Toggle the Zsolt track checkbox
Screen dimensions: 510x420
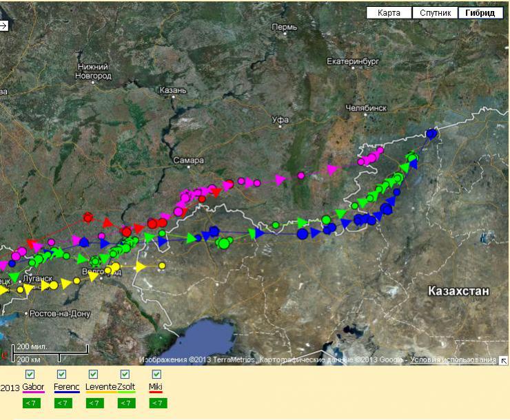[x=125, y=375]
